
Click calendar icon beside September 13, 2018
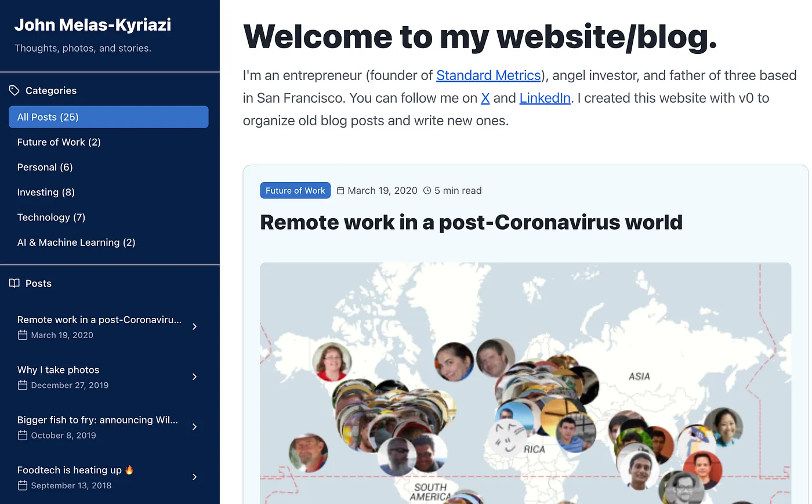click(x=23, y=485)
